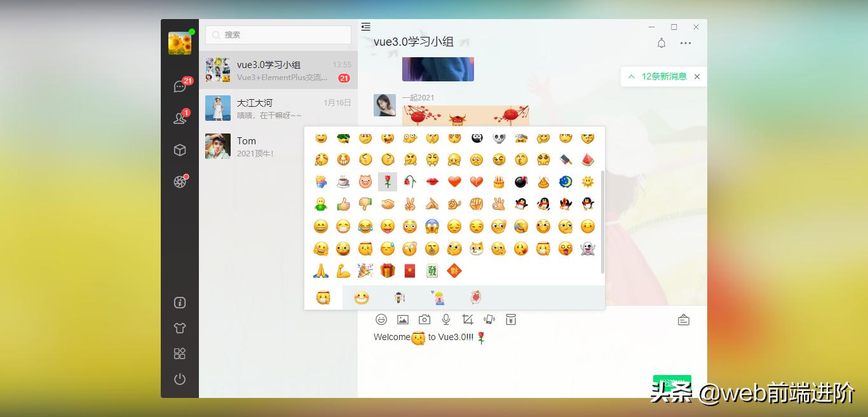Image resolution: width=868 pixels, height=417 pixels.
Task: Open the red packet transfer icon
Action: [510, 319]
